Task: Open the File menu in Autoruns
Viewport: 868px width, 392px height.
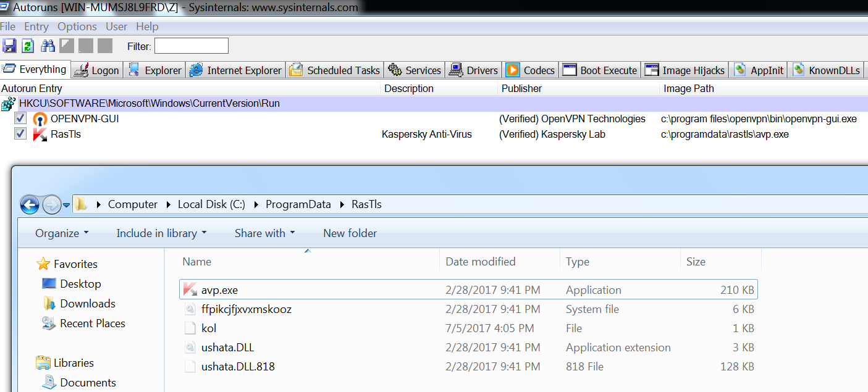Action: tap(8, 27)
